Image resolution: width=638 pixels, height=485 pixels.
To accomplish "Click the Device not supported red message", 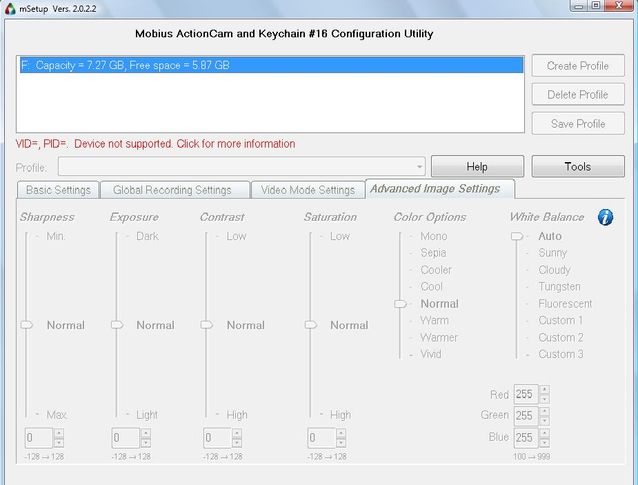I will (x=155, y=144).
